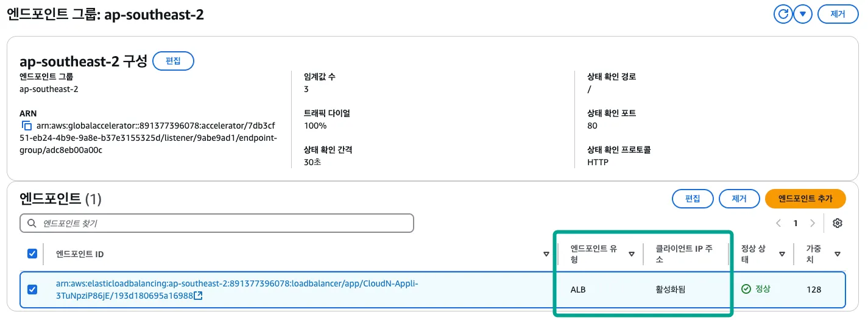This screenshot has width=868, height=320.
Task: Uncheck the CloudN-Appli endpoint row checkbox
Action: coord(33,290)
